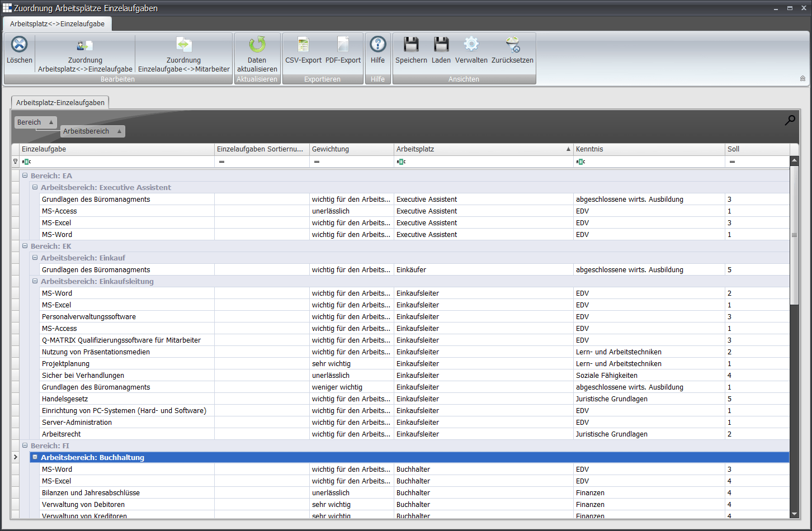This screenshot has width=812, height=531.
Task: Select the Arbeitsplatz<->Einzelaufgabe ribbon tab
Action: click(57, 24)
